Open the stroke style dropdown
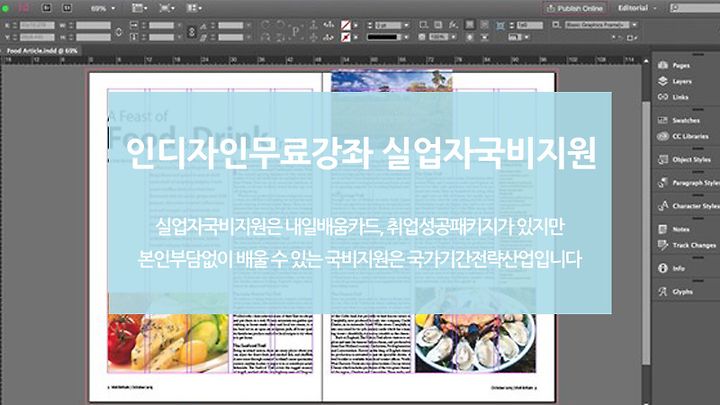Viewport: 720px width, 405px height. point(406,37)
